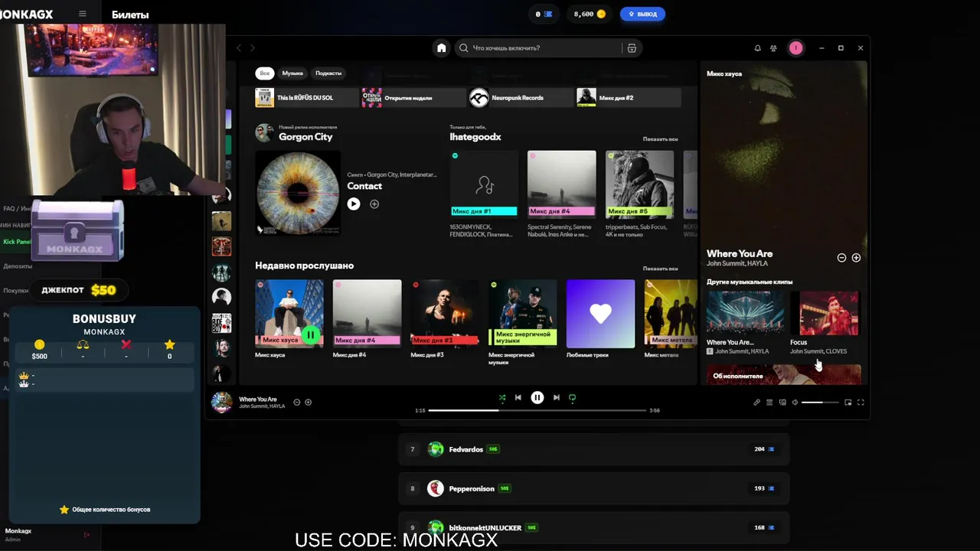Open This Is RÜFÜS DU SOL shortcut
Viewport: 980px width, 551px height.
(x=306, y=97)
